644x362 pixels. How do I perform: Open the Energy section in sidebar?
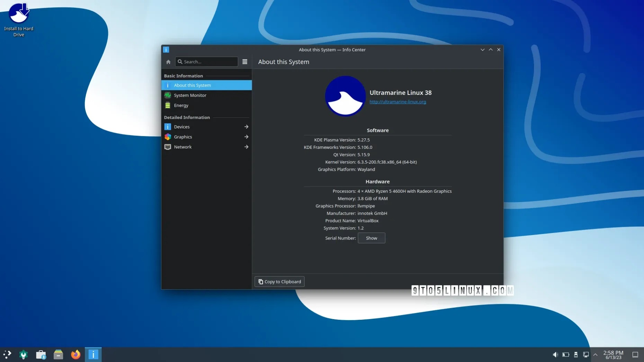[181, 105]
